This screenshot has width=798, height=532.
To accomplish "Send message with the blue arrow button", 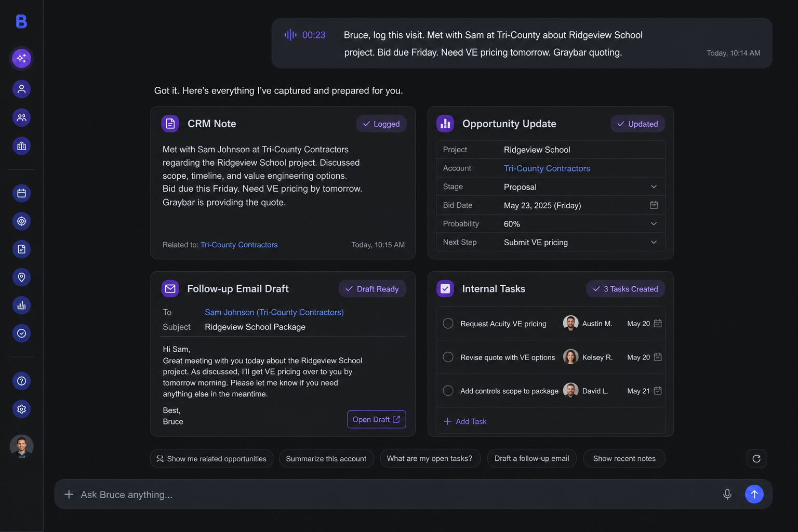I will (x=754, y=494).
